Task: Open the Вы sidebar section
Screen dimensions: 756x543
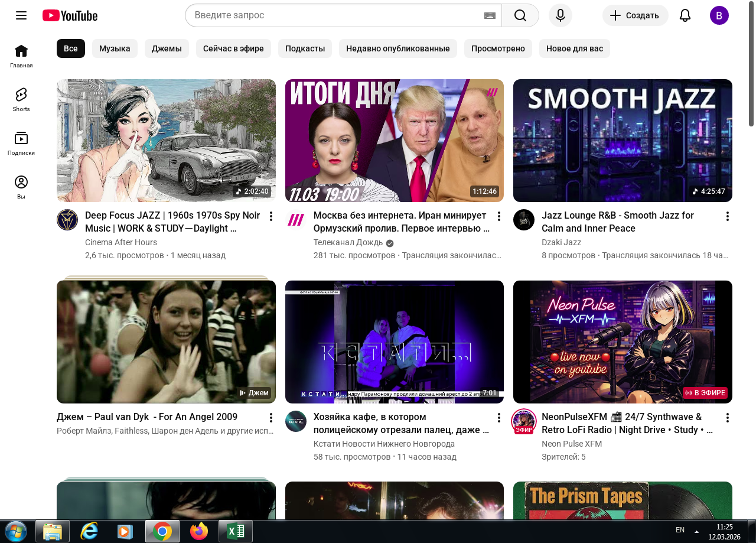Action: pos(21,187)
